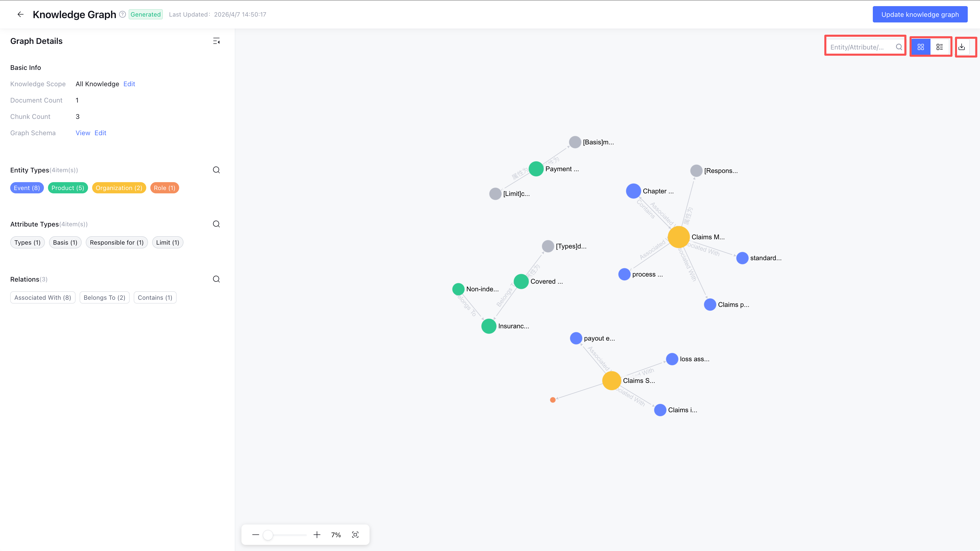Image resolution: width=980 pixels, height=551 pixels.
Task: Click the zoom level slider handle
Action: 268,535
